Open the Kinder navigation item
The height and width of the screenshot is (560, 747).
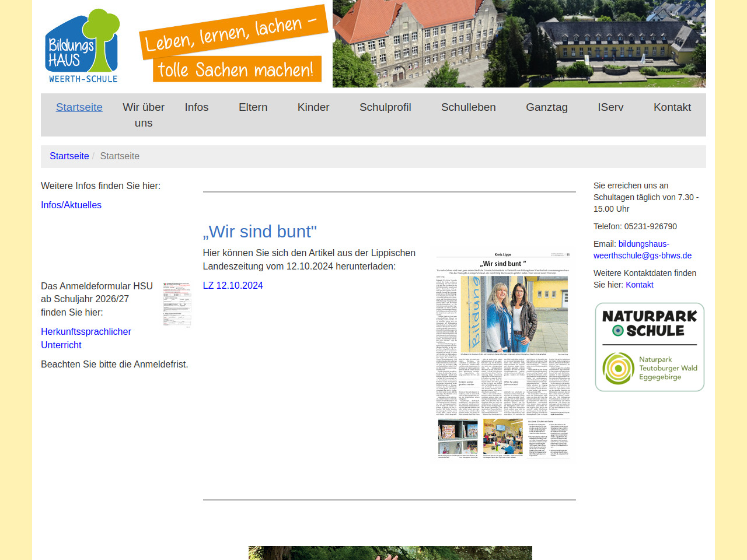point(313,107)
